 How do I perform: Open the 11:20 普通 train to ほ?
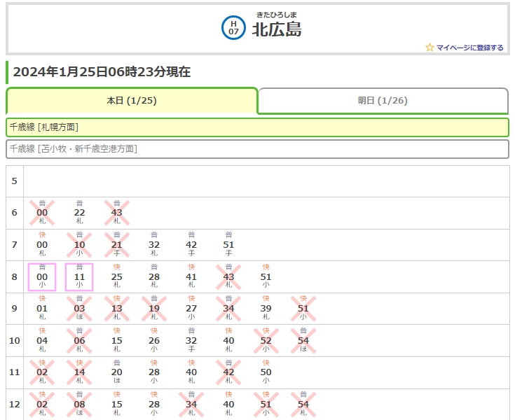[x=116, y=372]
